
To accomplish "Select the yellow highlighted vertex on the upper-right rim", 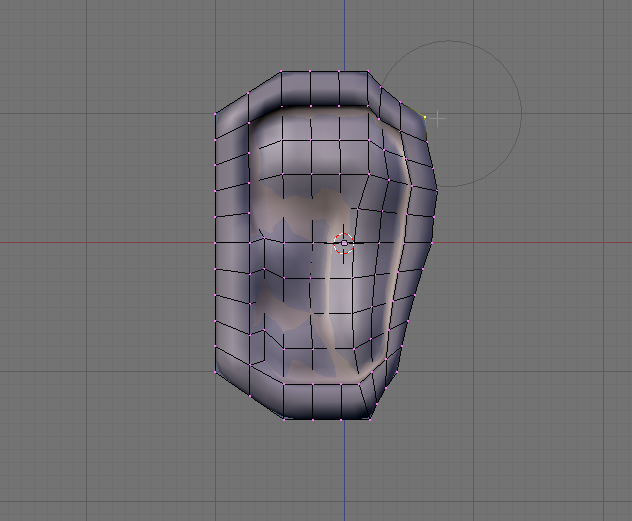I will pos(425,117).
